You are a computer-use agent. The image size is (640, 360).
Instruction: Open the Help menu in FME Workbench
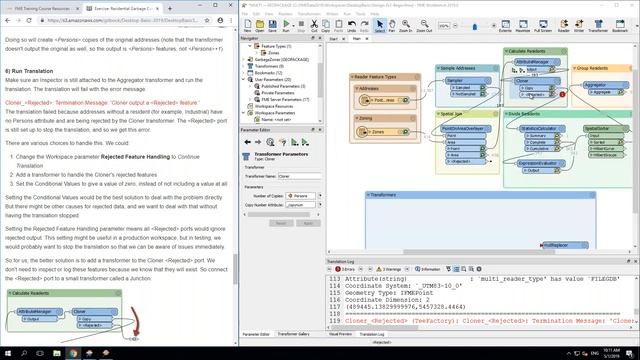pyautogui.click(x=374, y=14)
